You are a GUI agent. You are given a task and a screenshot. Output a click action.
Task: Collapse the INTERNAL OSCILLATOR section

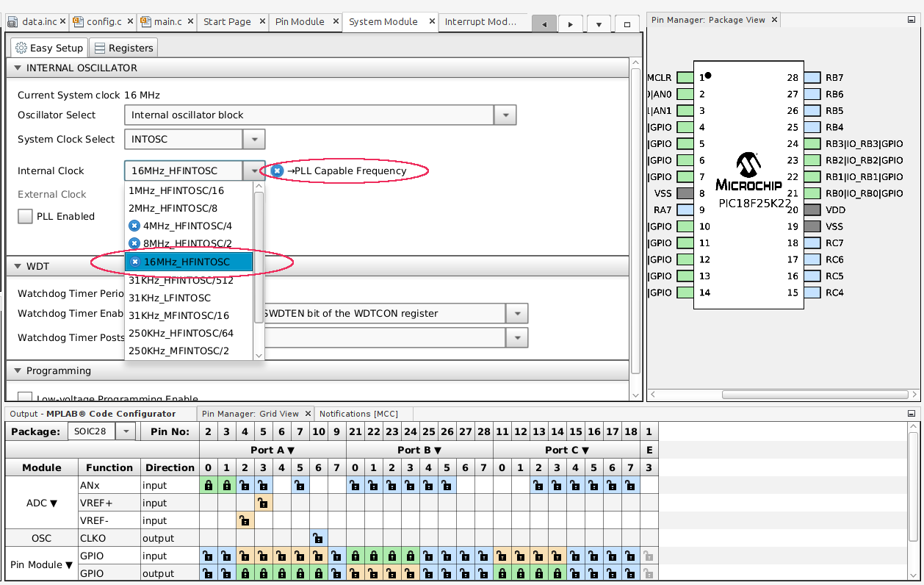[x=18, y=68]
